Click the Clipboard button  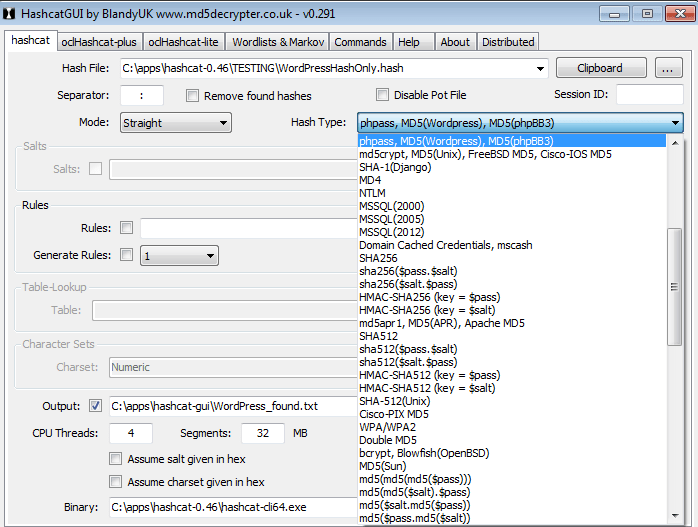click(x=601, y=68)
